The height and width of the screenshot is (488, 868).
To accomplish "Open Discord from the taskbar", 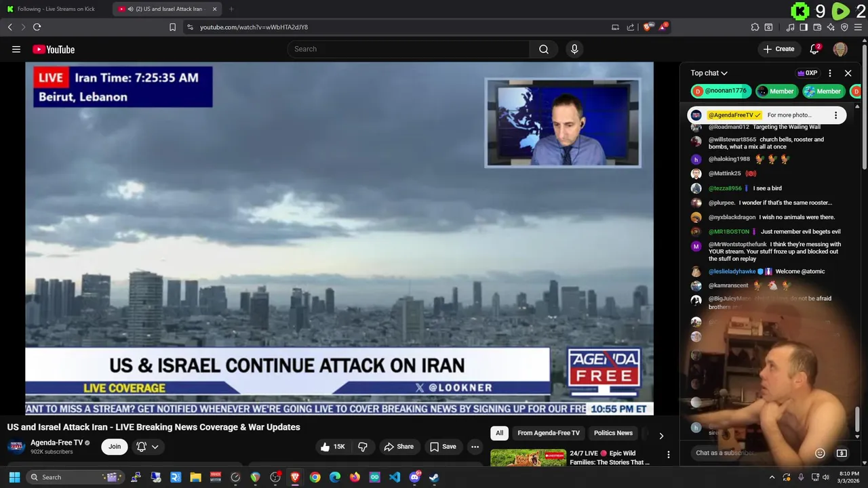I will click(x=414, y=477).
